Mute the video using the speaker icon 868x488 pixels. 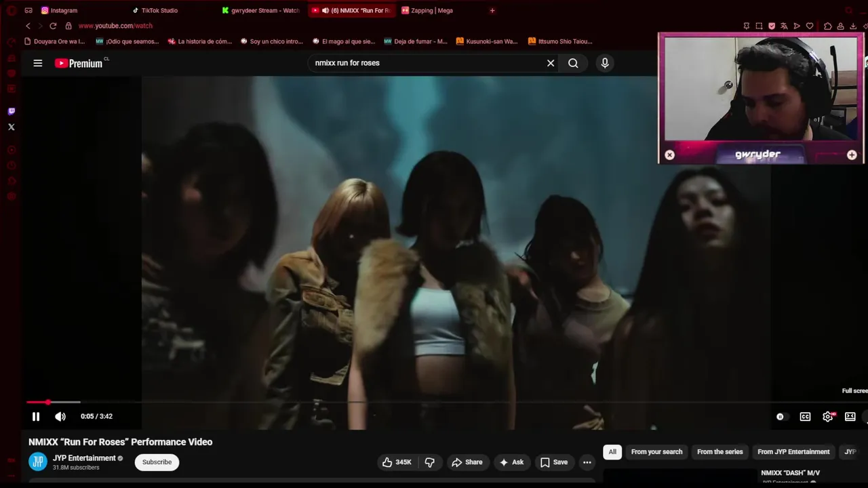(x=60, y=417)
